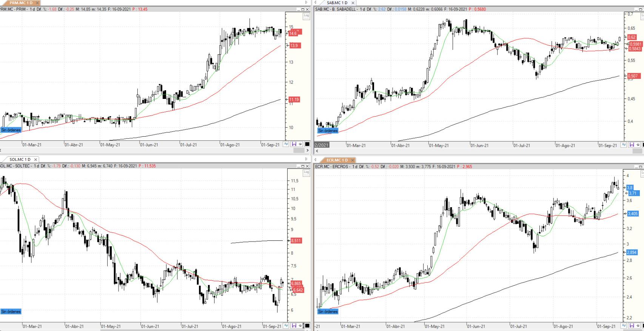Close the SOL.MC 1 D tab
The width and height of the screenshot is (644, 331).
coord(35,160)
